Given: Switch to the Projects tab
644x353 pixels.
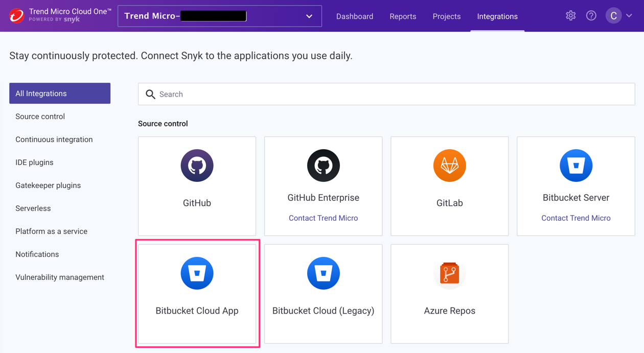Looking at the screenshot, I should click(x=447, y=16).
